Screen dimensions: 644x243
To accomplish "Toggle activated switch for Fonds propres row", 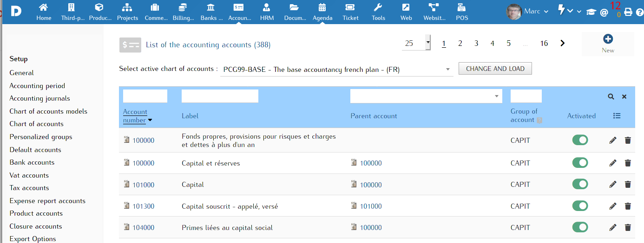I will coord(580,140).
